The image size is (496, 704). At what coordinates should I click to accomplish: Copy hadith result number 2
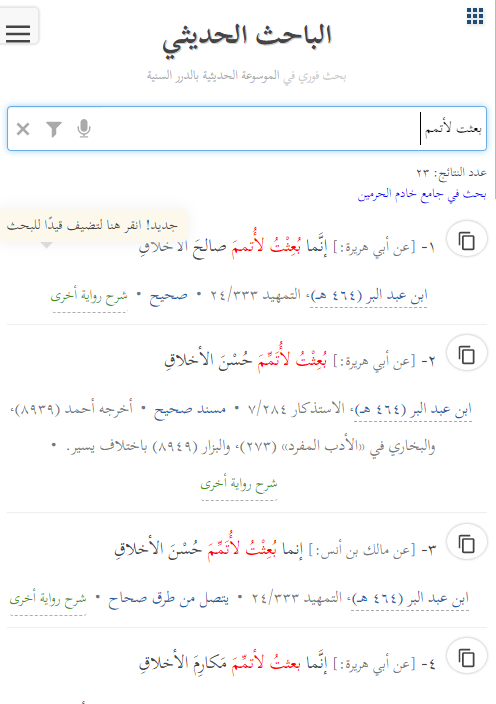467,354
